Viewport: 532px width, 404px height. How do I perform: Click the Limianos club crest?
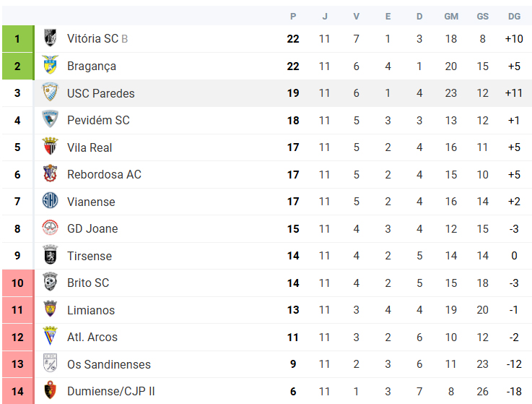[51, 309]
